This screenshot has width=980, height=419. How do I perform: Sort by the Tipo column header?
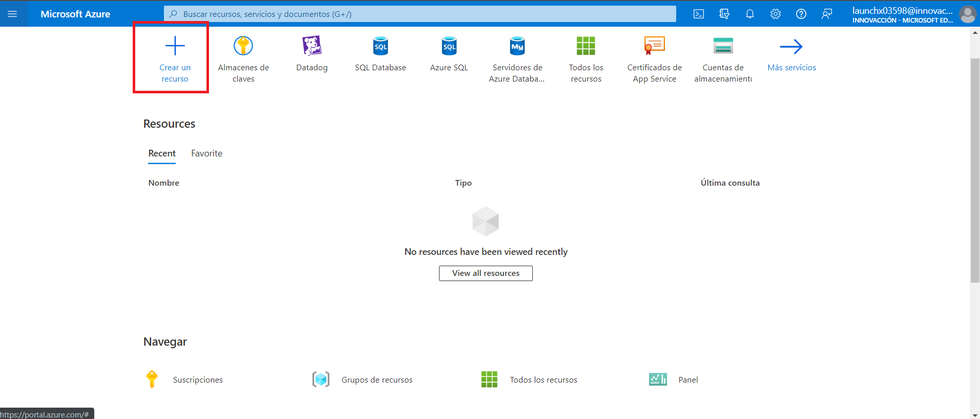(464, 183)
